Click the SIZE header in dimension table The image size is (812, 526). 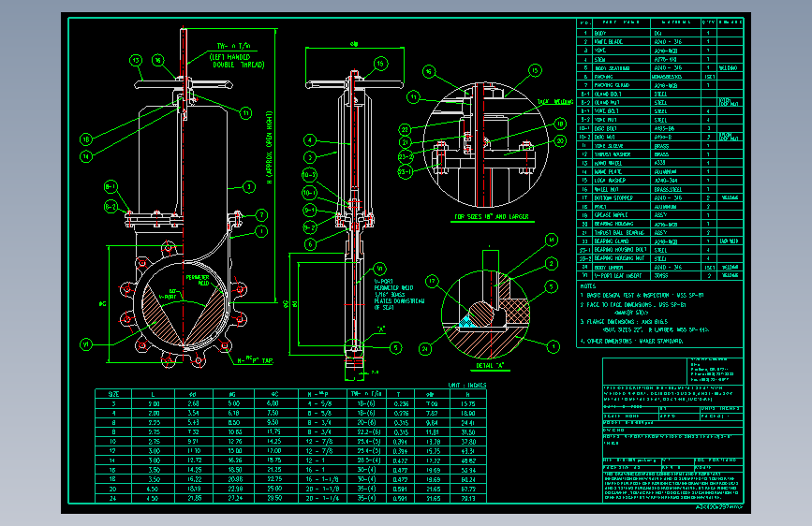click(x=113, y=394)
